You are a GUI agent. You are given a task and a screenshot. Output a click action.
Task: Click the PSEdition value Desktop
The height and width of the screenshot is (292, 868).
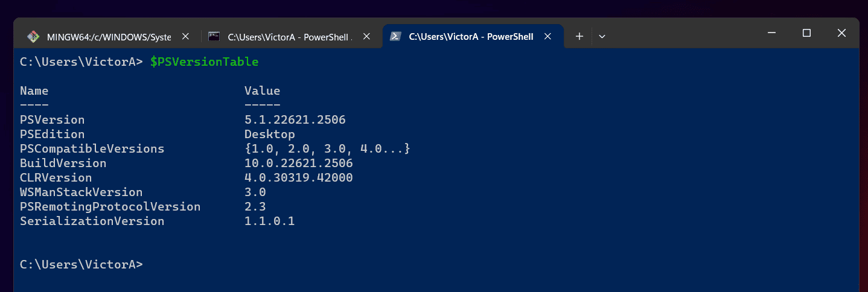click(x=270, y=135)
